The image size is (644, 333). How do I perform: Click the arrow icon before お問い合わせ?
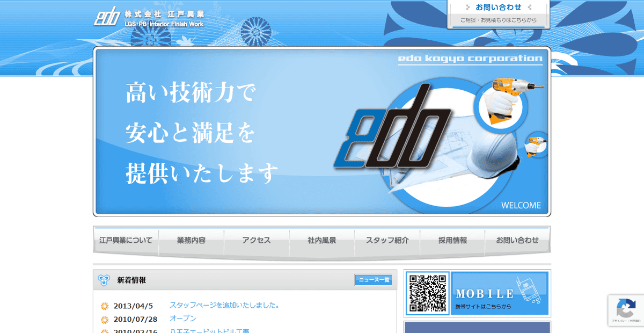[468, 7]
